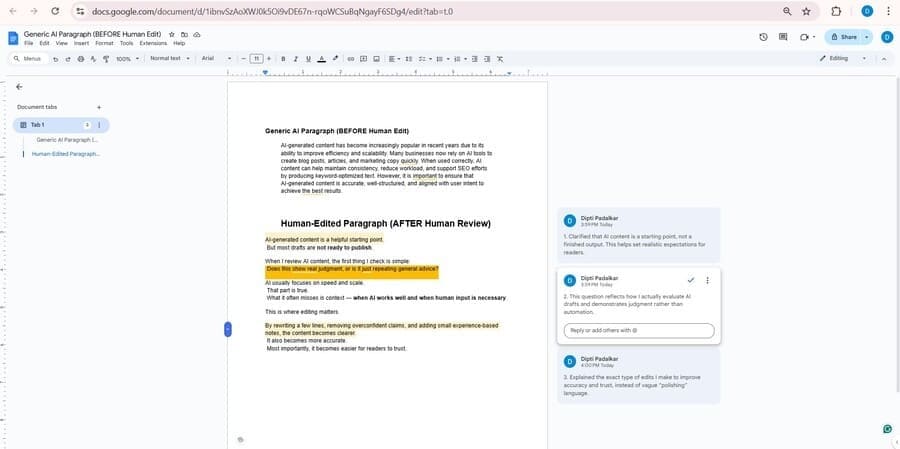The height and width of the screenshot is (449, 900).
Task: Close document tabs panel with back arrow
Action: pos(19,87)
